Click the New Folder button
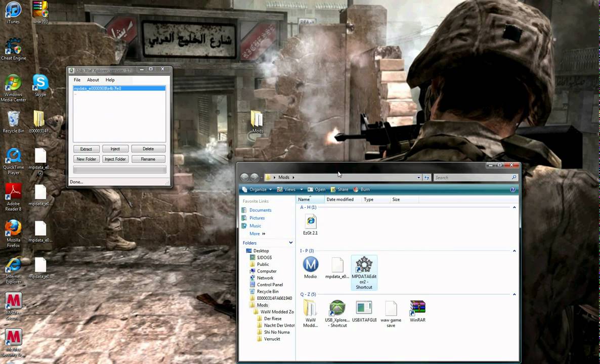The image size is (600, 364). coord(86,159)
